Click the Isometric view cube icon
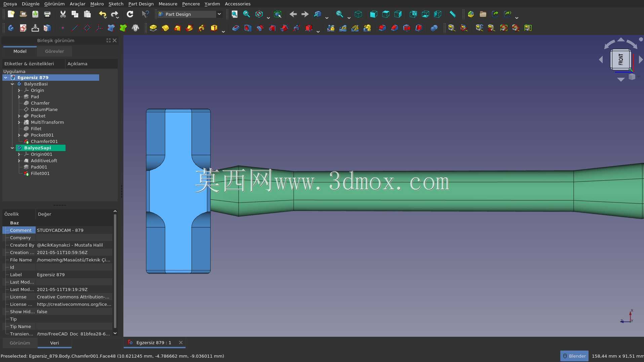The image size is (644, 362). point(358,14)
